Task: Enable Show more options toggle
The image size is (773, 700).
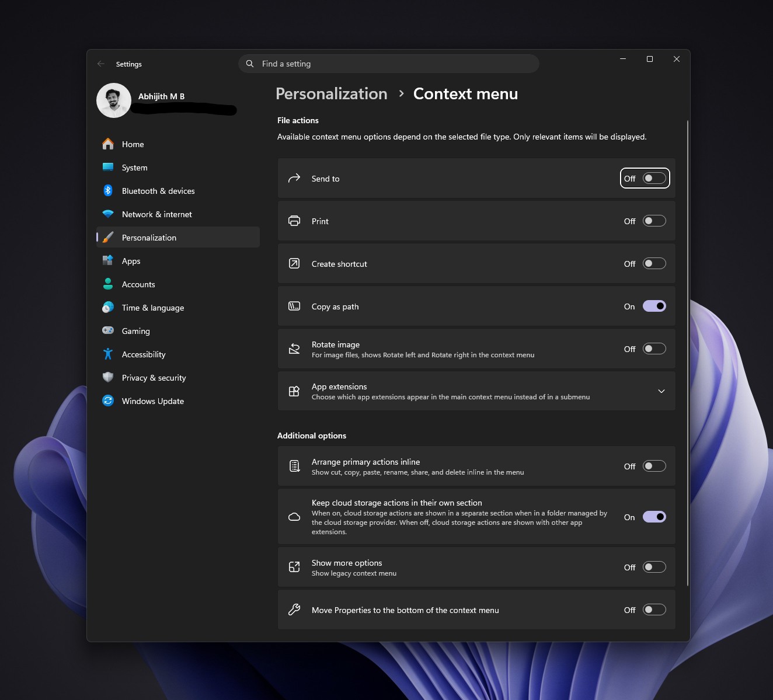Action: 654,567
